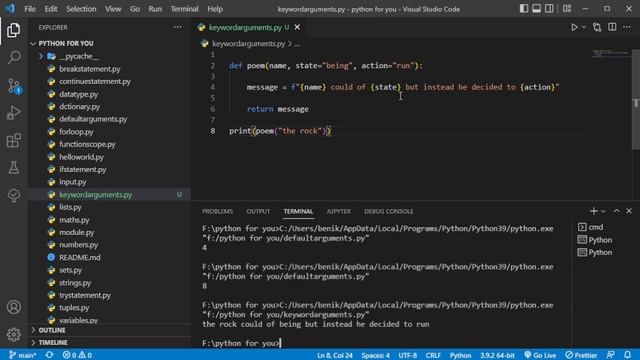Screen dimensions: 640x360
Task: Open README.md file
Action: point(80,258)
